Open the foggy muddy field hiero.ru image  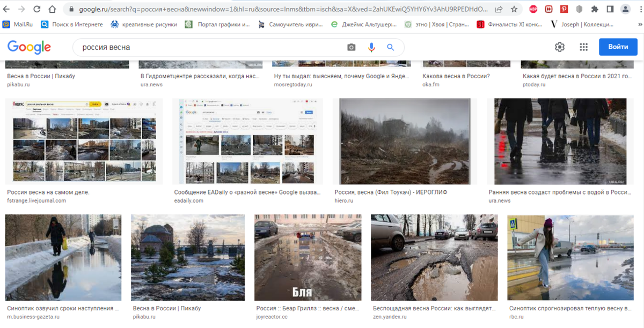coord(405,141)
